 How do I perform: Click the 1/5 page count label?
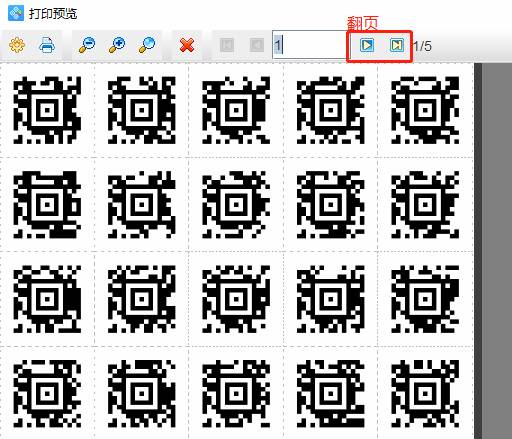tap(423, 46)
